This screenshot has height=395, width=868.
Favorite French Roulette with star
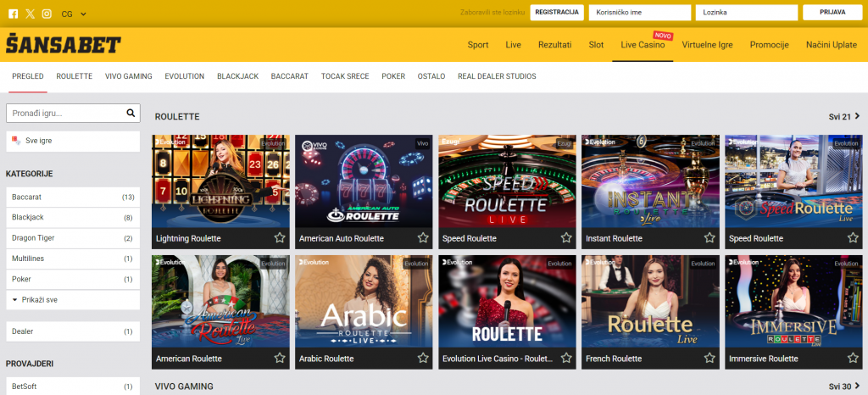pyautogui.click(x=709, y=358)
